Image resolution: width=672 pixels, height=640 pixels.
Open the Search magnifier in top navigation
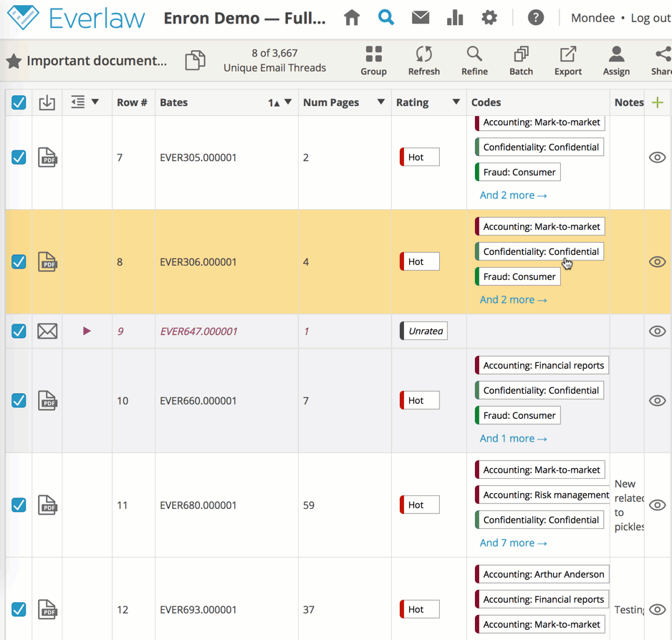[x=385, y=18]
